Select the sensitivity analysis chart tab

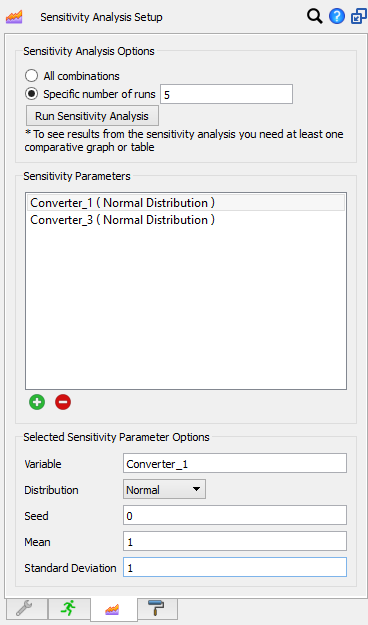coord(114,609)
